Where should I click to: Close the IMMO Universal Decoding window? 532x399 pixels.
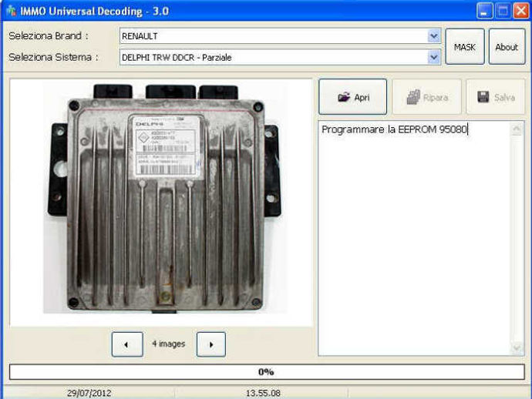click(x=521, y=12)
